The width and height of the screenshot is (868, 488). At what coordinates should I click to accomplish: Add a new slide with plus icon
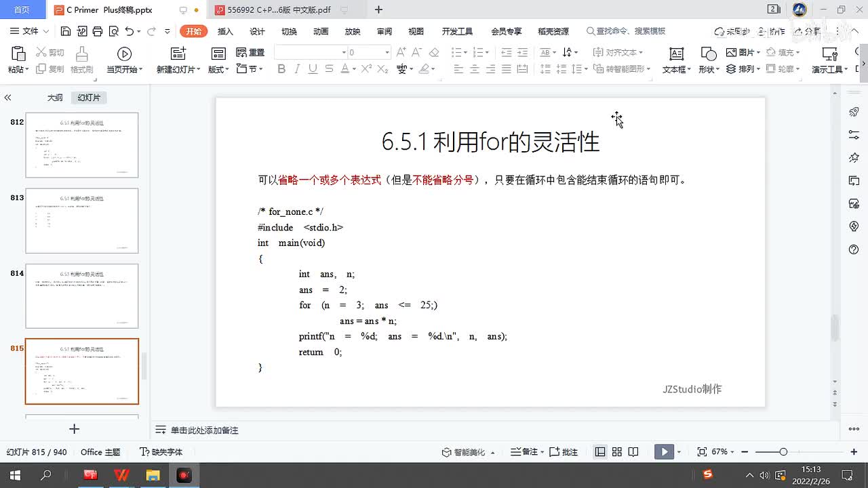pos(75,429)
